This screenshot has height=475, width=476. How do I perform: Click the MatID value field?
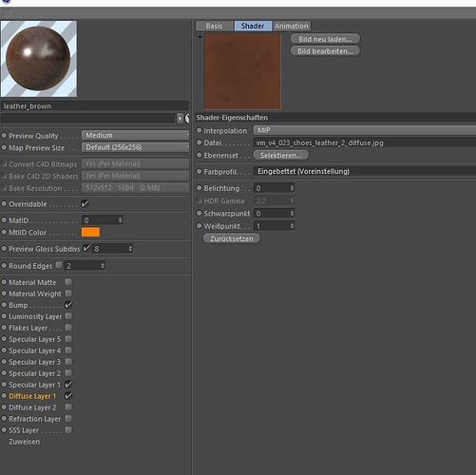tap(100, 220)
